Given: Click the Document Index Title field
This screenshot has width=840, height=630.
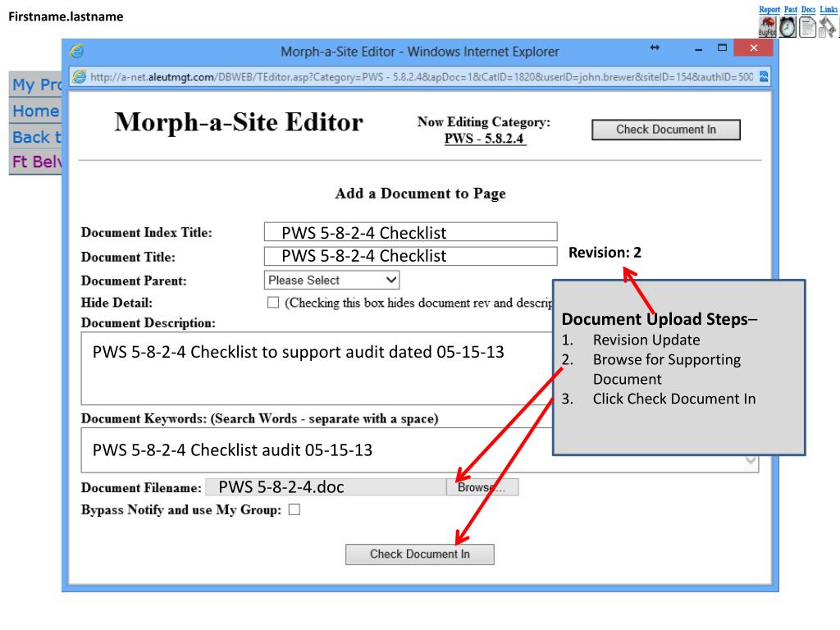Looking at the screenshot, I should [410, 232].
